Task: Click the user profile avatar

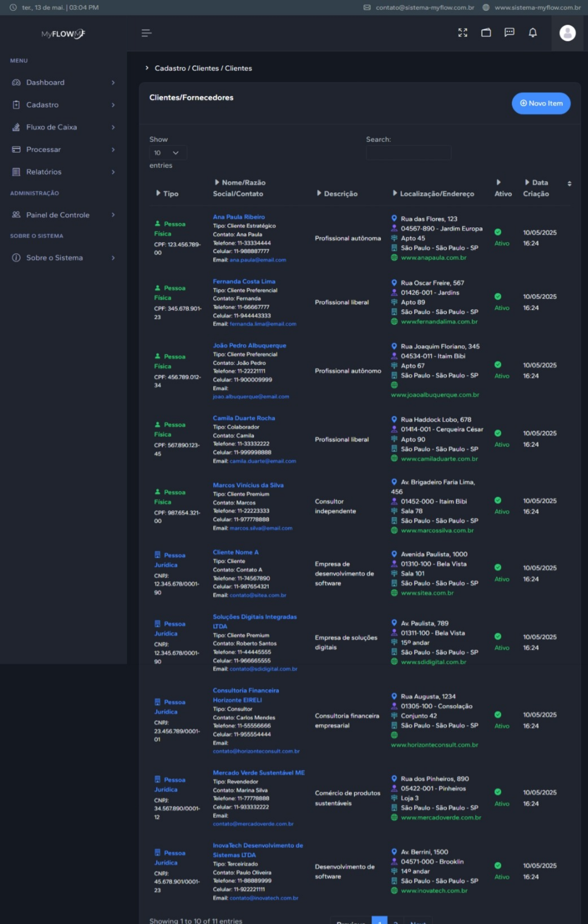Action: 567,33
